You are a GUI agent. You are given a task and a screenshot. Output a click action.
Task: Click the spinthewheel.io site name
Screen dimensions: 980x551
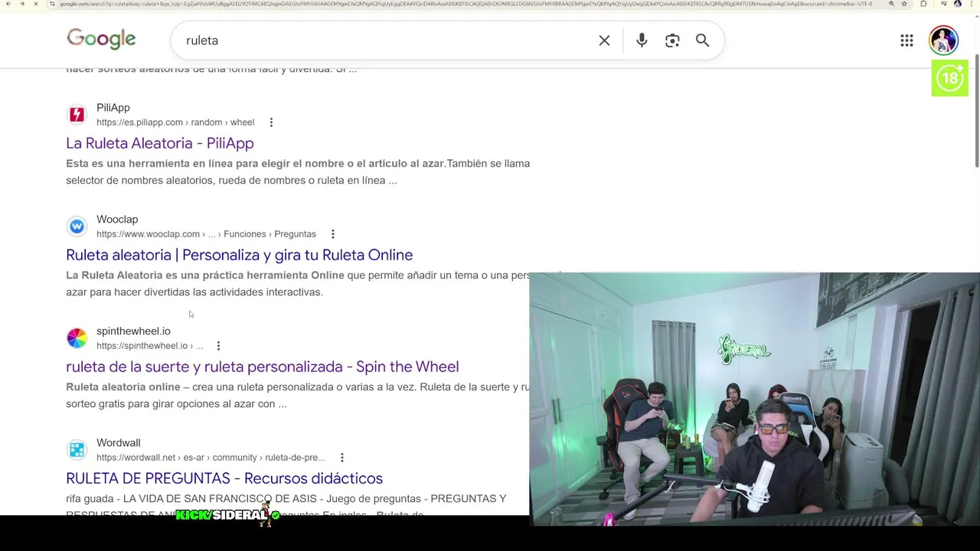click(133, 331)
